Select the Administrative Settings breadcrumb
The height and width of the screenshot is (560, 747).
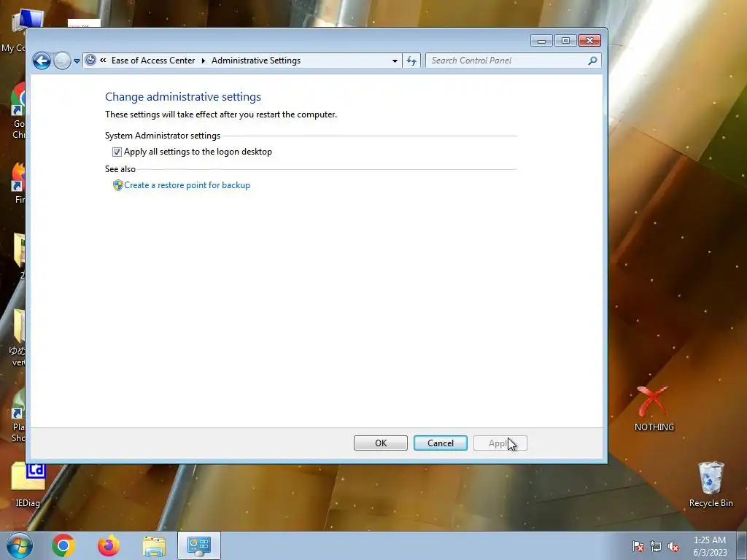(256, 61)
